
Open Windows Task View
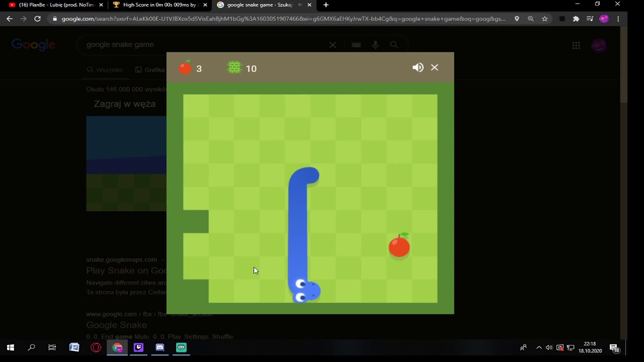coord(52,347)
